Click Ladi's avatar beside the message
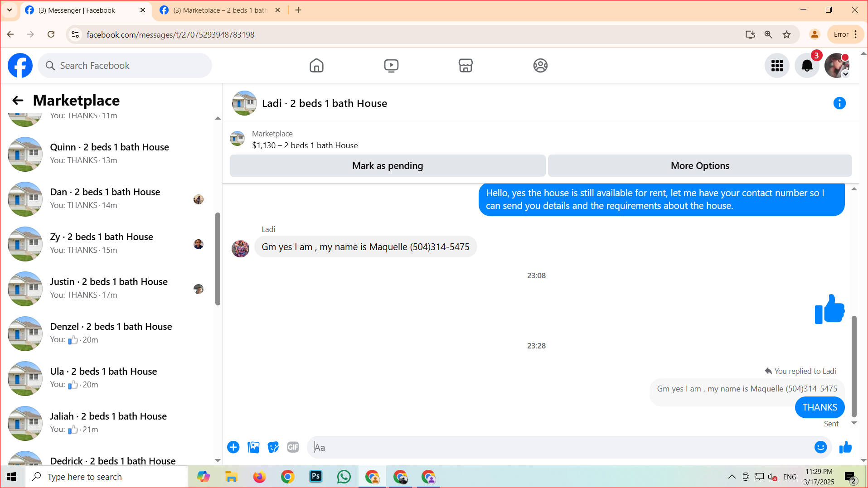This screenshot has height=488, width=868. point(240,249)
